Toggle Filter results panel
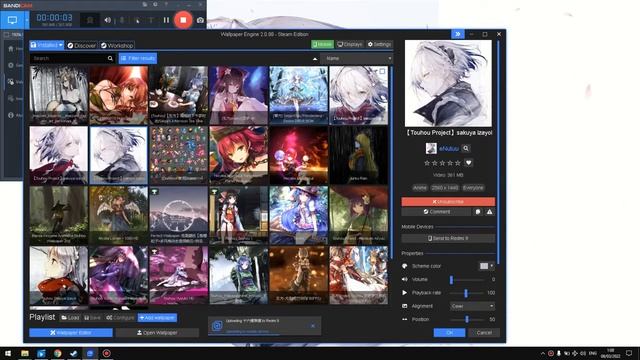The image size is (640, 360). 138,58
